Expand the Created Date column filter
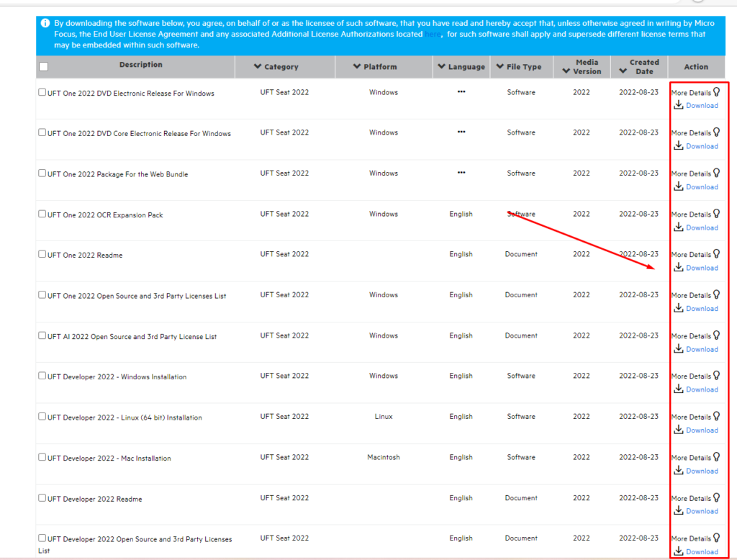Image resolution: width=737 pixels, height=560 pixels. [x=623, y=71]
